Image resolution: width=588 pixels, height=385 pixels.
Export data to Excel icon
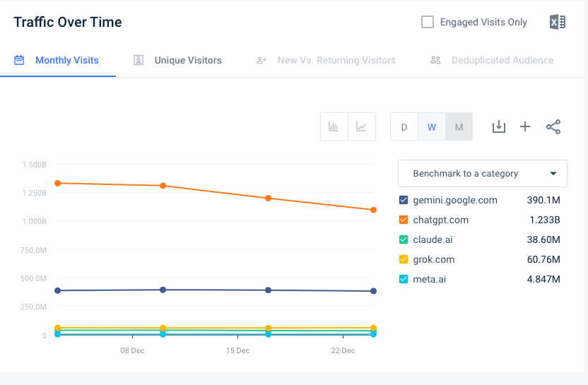[x=557, y=22]
